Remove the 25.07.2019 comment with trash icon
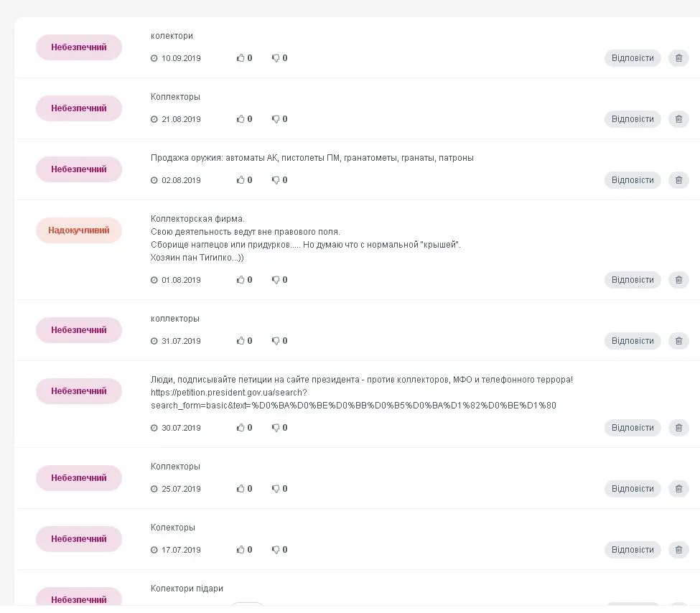The height and width of the screenshot is (613, 700). [678, 489]
